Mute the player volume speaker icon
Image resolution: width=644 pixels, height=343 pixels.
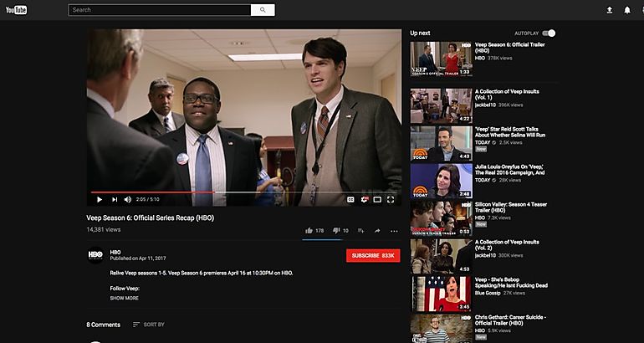[x=128, y=200]
